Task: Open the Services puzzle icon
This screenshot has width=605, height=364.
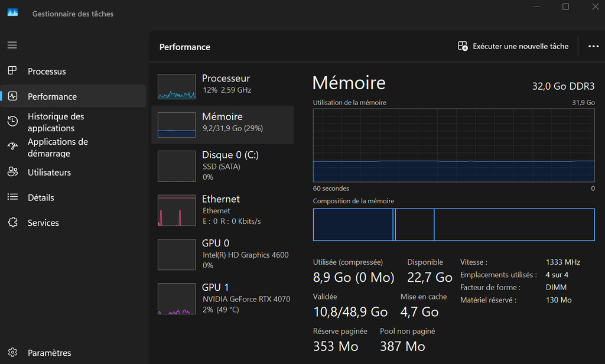Action: (x=12, y=223)
